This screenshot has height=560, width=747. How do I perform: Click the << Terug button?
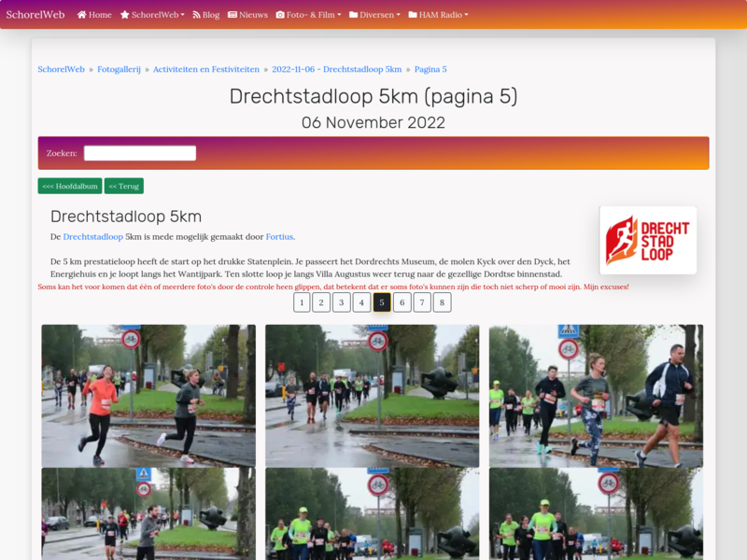(x=124, y=186)
